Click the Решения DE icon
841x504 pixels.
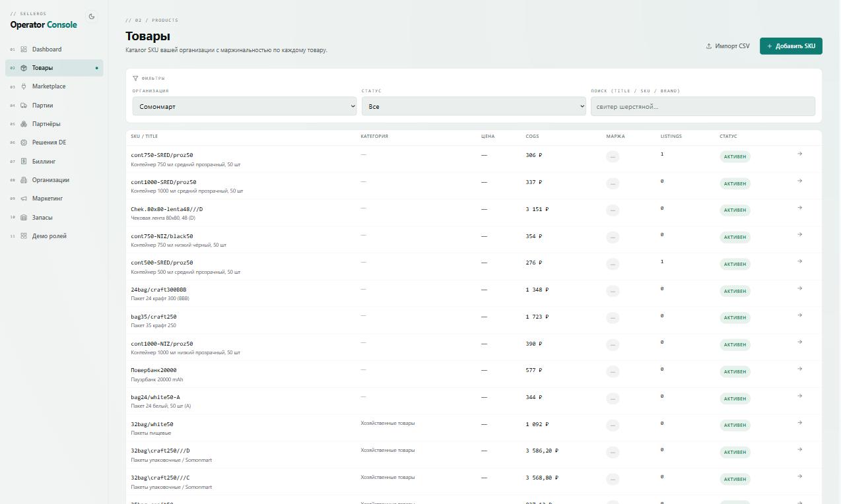tap(24, 142)
